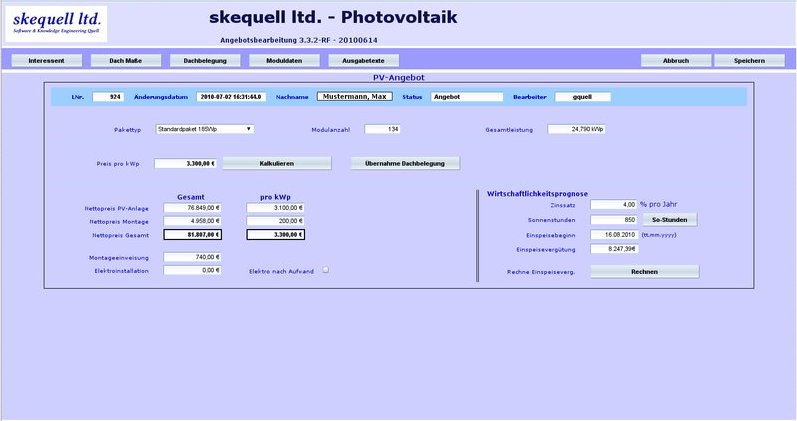
Task: Click Nettopreis PV-Anlage pro kWp 3.100,00 €
Action: pyautogui.click(x=275, y=208)
